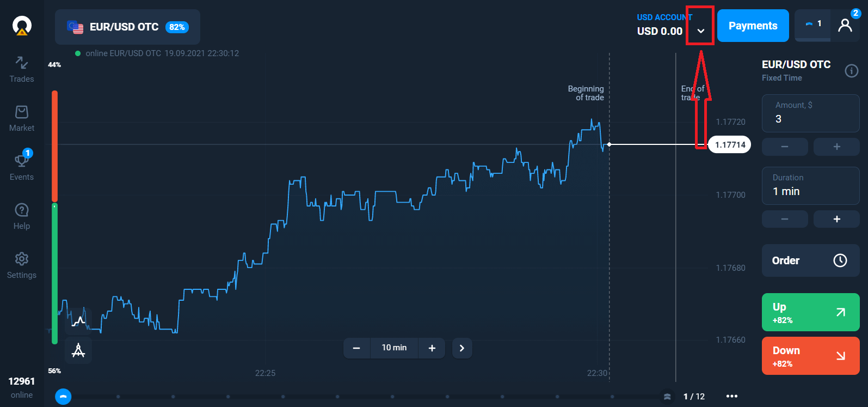Click the blue chat bubble icon showing 1

coord(813,25)
